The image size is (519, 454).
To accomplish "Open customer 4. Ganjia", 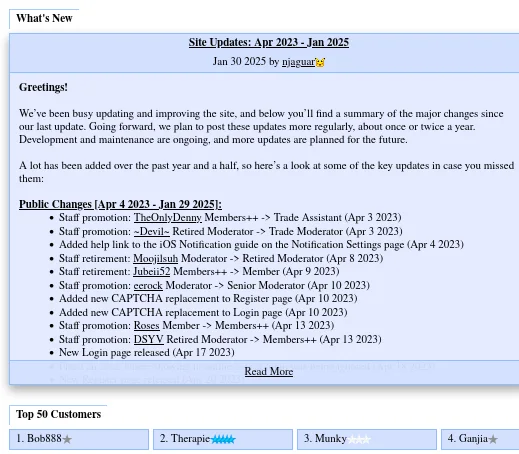I will 480,439.
